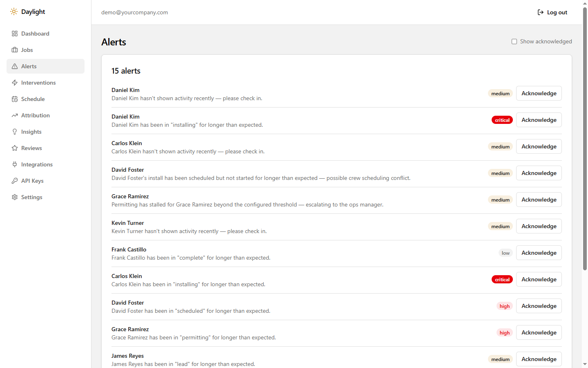Image resolution: width=588 pixels, height=368 pixels.
Task: Acknowledge Kevin Turner's alert
Action: click(539, 226)
